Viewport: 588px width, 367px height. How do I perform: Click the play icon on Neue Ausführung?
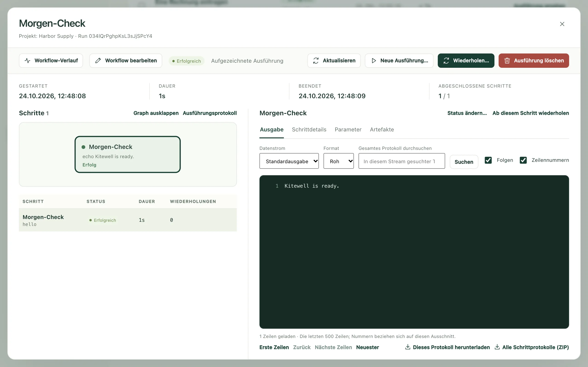[374, 61]
